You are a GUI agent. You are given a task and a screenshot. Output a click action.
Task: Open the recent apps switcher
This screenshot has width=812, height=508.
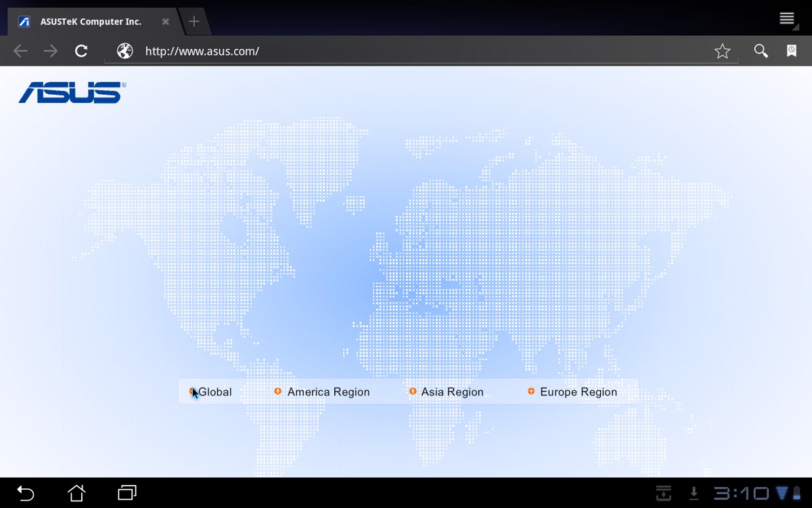coord(127,492)
